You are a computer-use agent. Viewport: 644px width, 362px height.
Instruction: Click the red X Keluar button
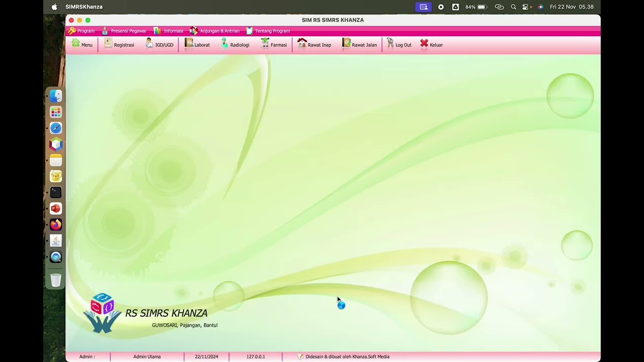coord(432,44)
